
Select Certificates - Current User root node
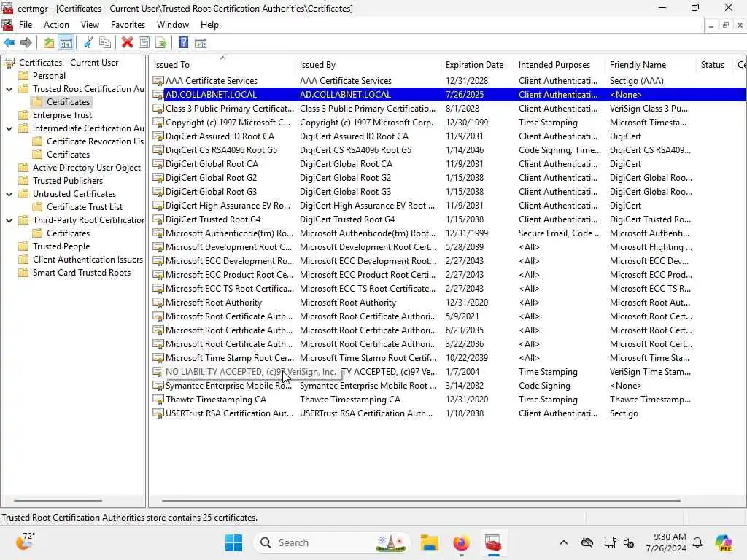tap(69, 63)
